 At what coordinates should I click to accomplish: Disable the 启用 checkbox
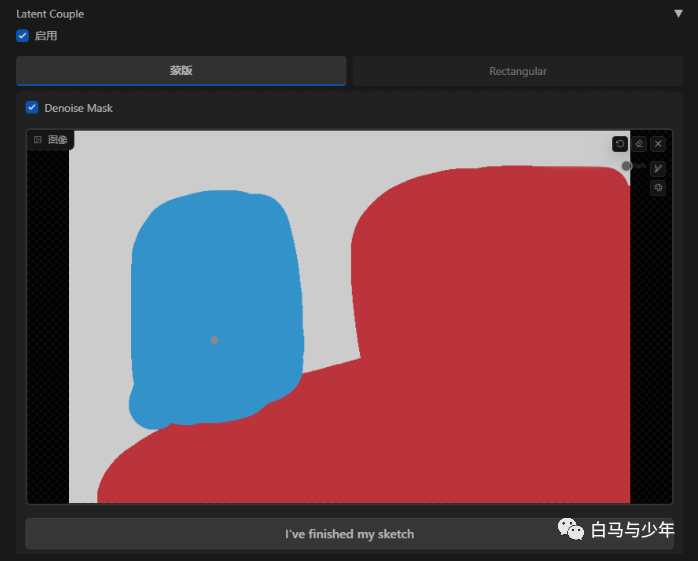23,36
